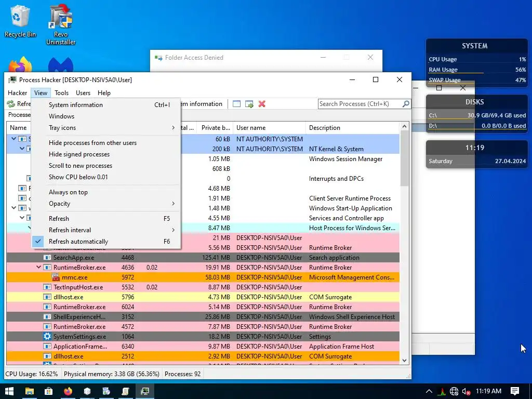Click the dllhost.exe 5796 process icon
Screen dimensions: 532x399
(x=47, y=297)
